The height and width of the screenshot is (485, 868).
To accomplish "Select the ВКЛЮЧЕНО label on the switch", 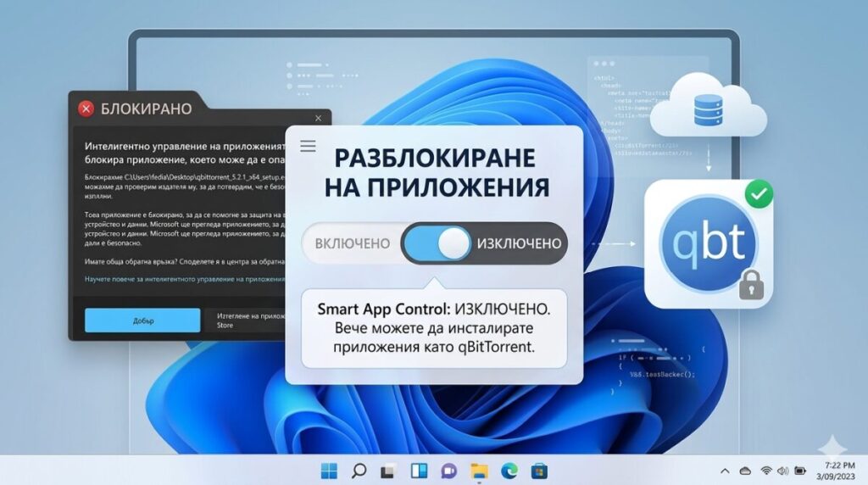I will click(x=352, y=243).
